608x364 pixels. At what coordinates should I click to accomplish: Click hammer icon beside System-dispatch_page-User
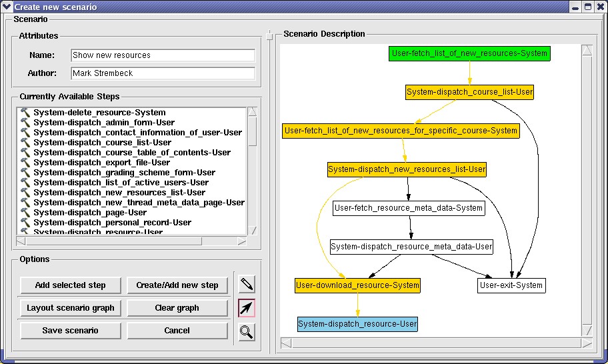tap(25, 213)
